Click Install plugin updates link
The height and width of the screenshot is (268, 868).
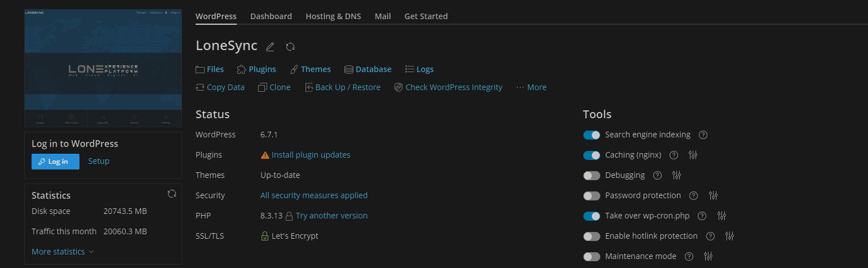click(311, 155)
